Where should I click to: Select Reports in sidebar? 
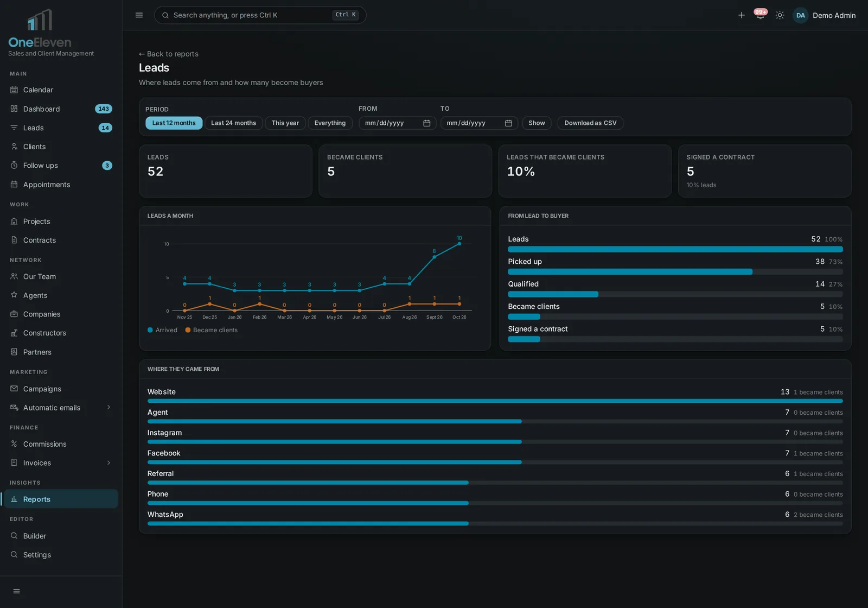coord(60,499)
